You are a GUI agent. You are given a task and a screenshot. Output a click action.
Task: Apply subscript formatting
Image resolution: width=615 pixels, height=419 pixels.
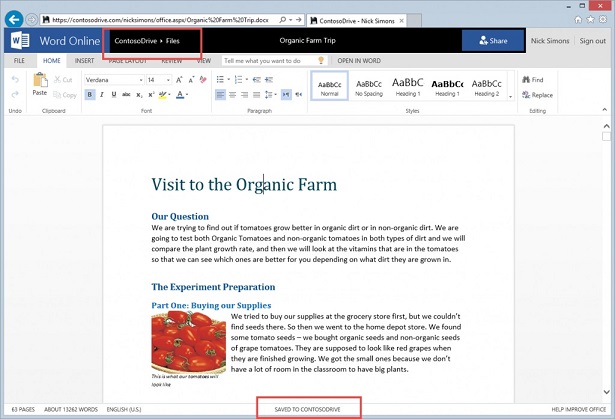(x=139, y=95)
